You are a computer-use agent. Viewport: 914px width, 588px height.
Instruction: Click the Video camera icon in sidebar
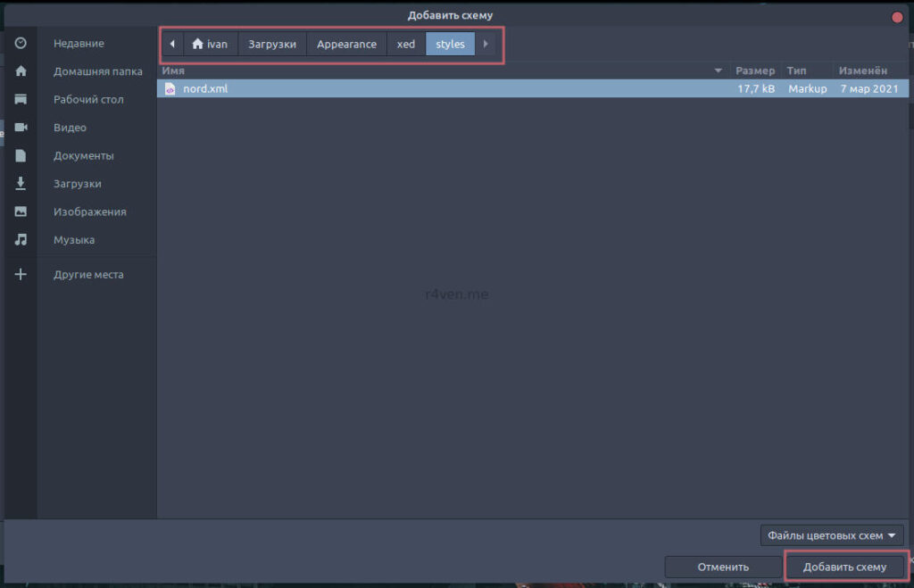pyautogui.click(x=21, y=128)
